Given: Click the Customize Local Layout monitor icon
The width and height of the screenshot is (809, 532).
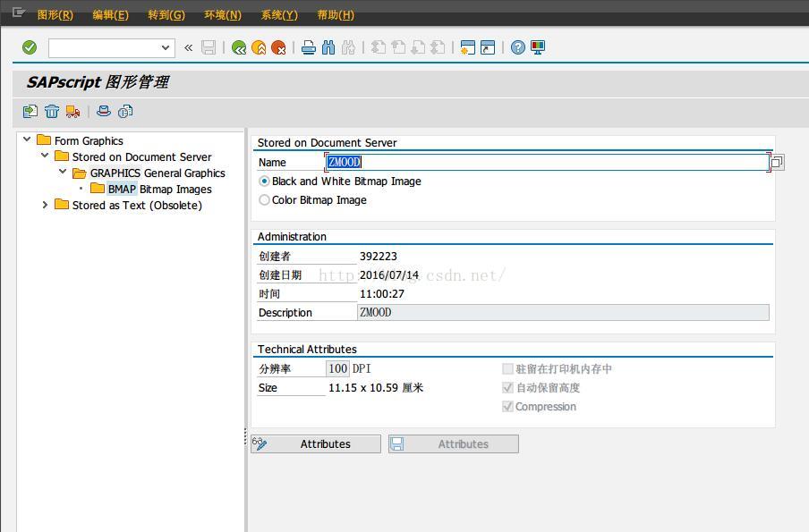Looking at the screenshot, I should point(538,47).
